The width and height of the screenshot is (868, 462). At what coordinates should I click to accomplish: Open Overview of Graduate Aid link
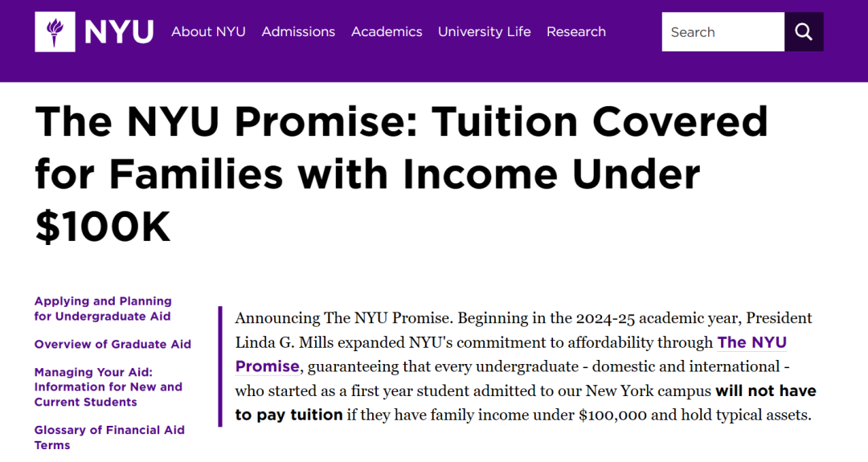113,344
